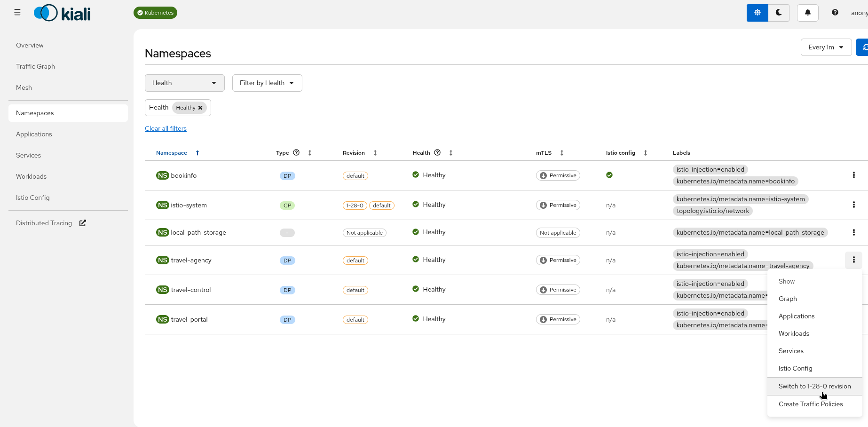Choose Create Traffic Policies from menu
The image size is (868, 427).
point(810,404)
